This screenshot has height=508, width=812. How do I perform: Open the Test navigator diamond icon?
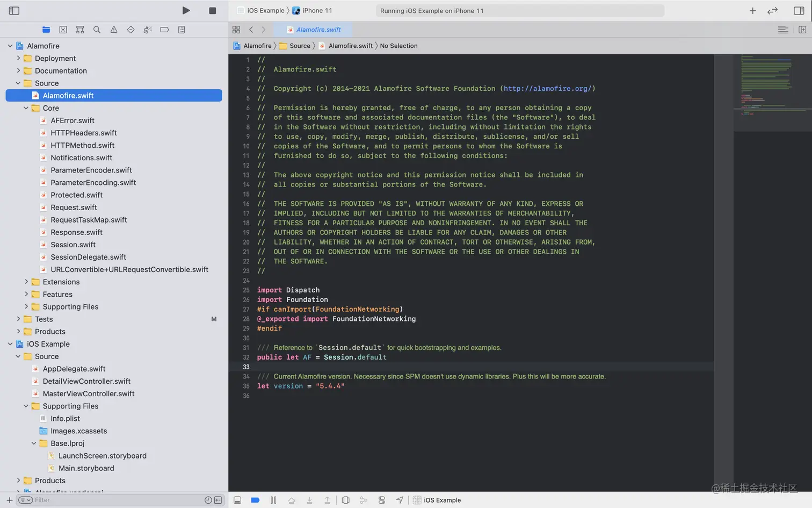click(130, 30)
